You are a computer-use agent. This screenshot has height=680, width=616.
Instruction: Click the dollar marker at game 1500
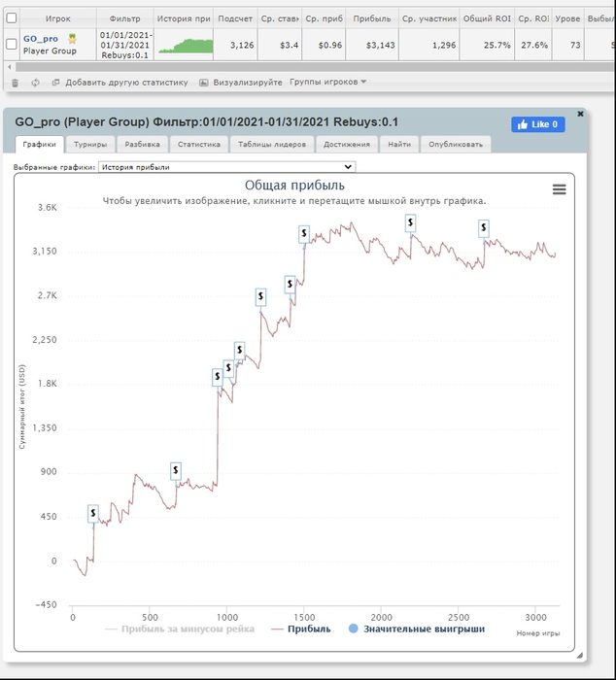click(x=304, y=234)
